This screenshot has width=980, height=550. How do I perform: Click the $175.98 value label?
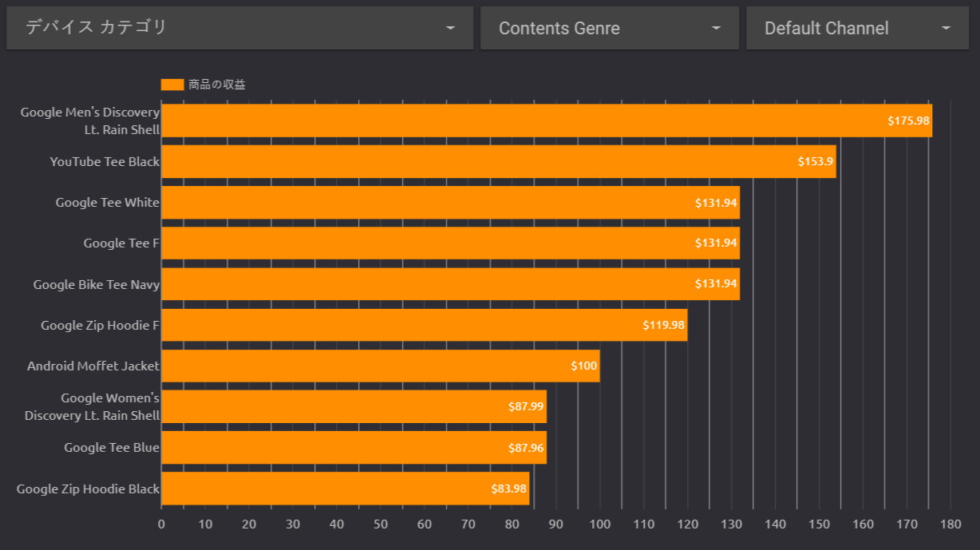pyautogui.click(x=908, y=121)
